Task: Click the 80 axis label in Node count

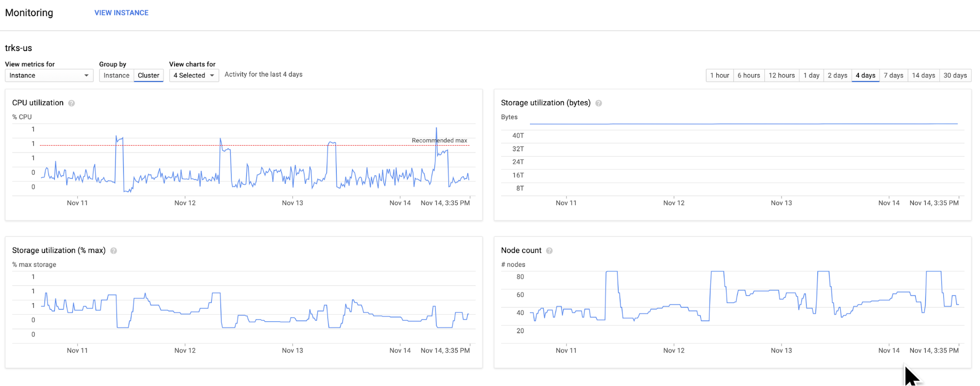Action: point(520,277)
